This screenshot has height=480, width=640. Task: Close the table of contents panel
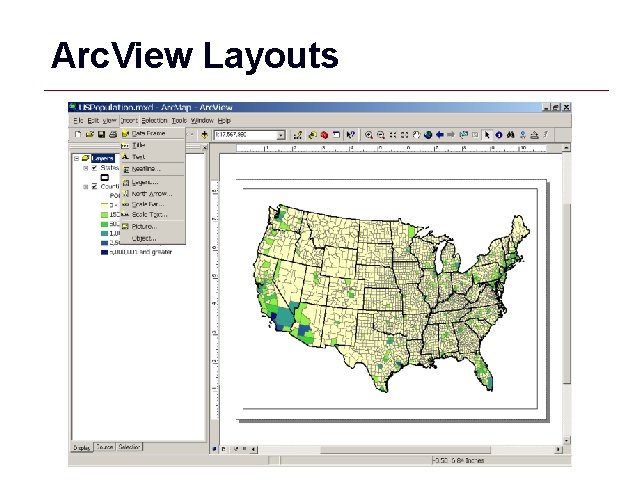(x=205, y=147)
